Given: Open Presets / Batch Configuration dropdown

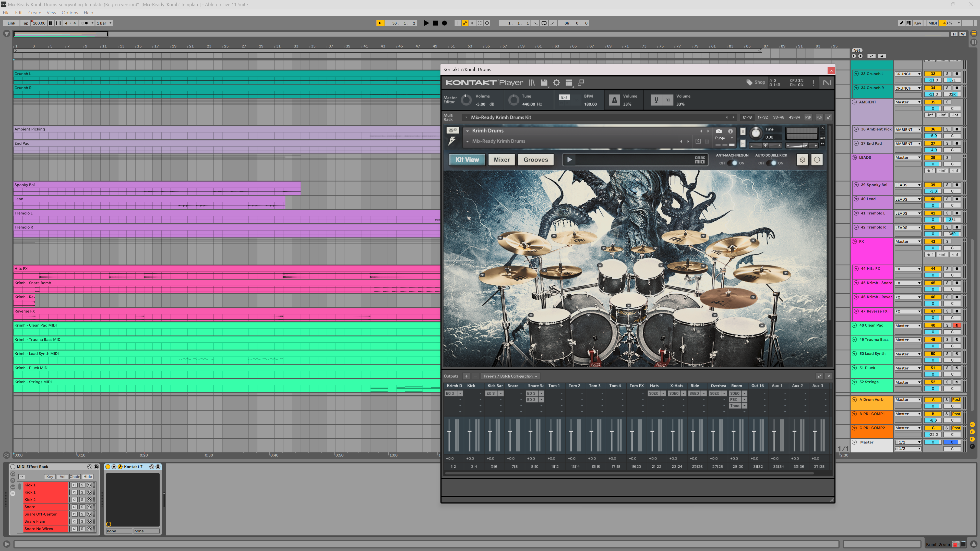Looking at the screenshot, I should click(x=510, y=376).
